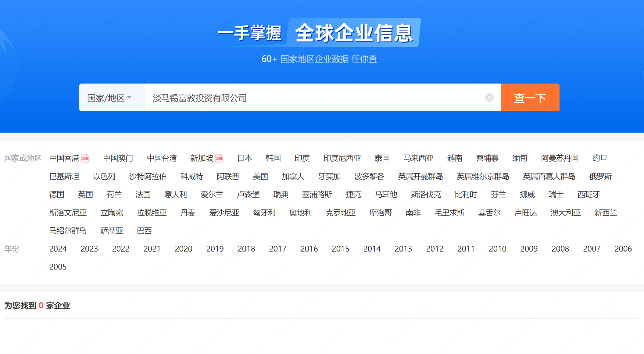Pick the 2015 year filter
The image size is (644, 354).
click(340, 249)
